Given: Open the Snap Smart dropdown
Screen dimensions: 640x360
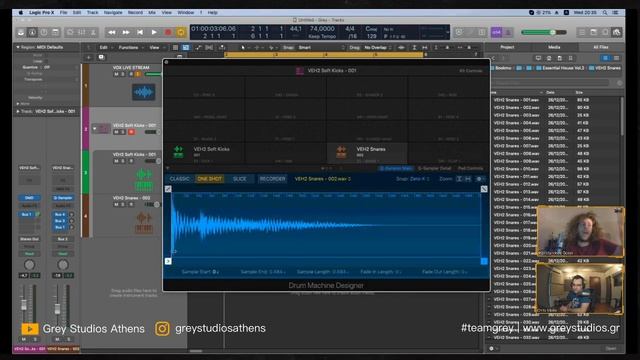Looking at the screenshot, I should [313, 48].
